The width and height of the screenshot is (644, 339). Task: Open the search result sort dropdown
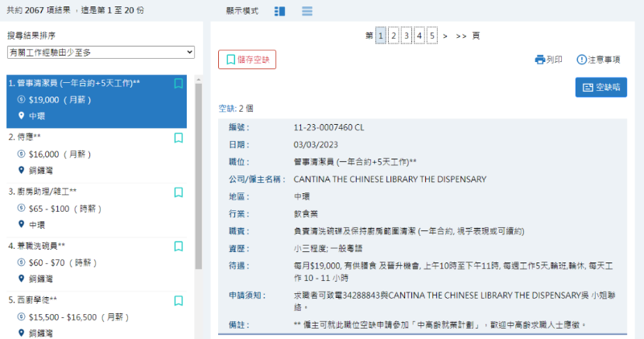[x=101, y=52]
